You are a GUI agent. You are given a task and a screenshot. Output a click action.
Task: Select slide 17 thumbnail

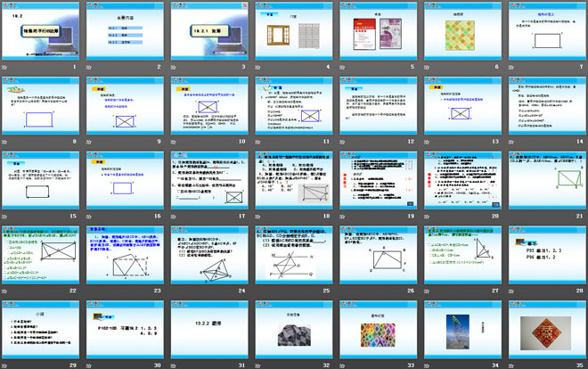click(x=209, y=188)
